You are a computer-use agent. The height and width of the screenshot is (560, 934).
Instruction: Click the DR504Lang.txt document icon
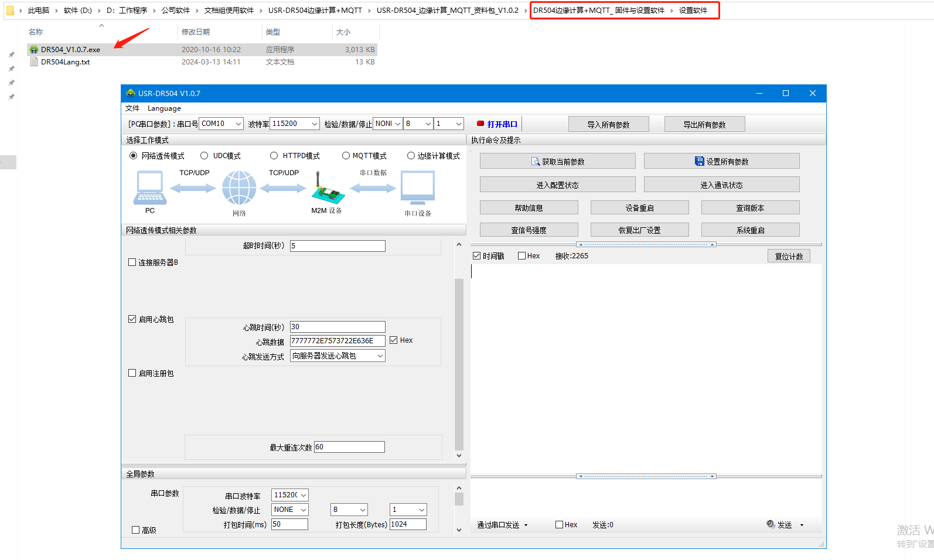point(34,62)
